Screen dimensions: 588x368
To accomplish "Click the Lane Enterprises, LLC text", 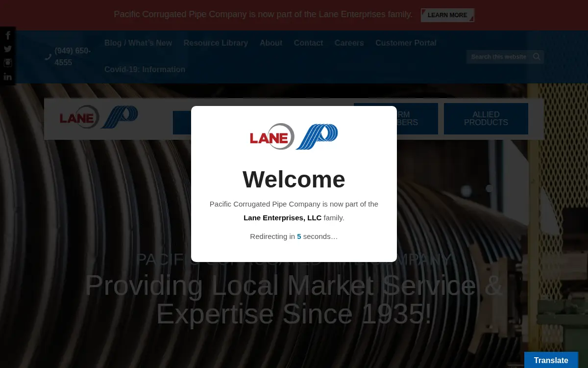I will pos(283,218).
